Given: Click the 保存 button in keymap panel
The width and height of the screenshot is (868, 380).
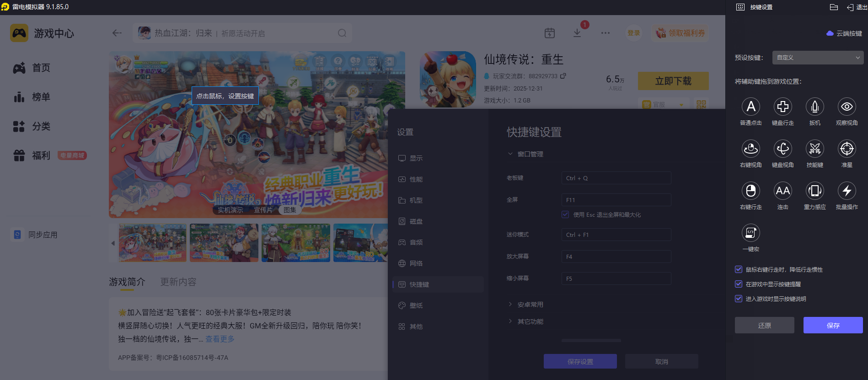Looking at the screenshot, I should [x=833, y=326].
